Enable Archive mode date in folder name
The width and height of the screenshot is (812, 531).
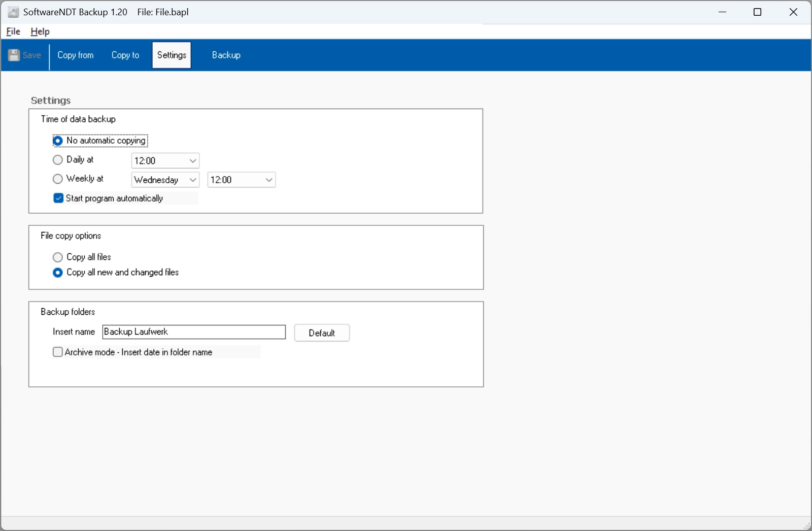click(58, 352)
